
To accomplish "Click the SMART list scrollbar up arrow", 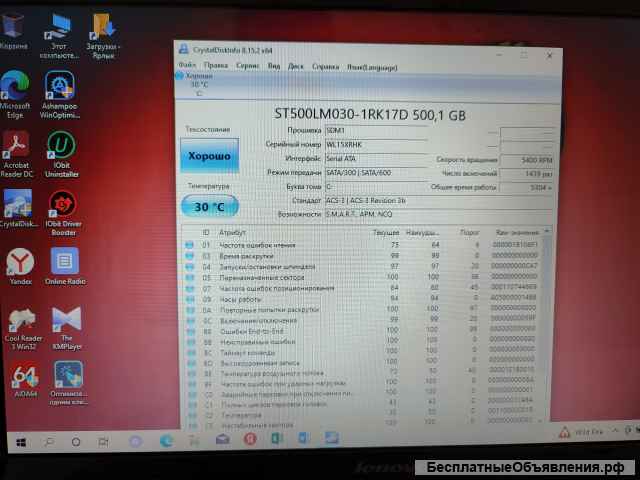I will (547, 231).
